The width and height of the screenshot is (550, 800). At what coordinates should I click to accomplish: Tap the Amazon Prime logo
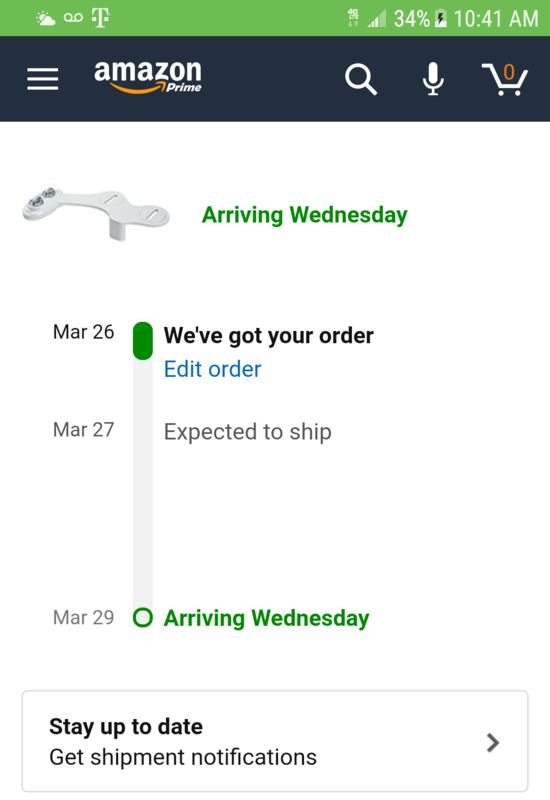148,77
